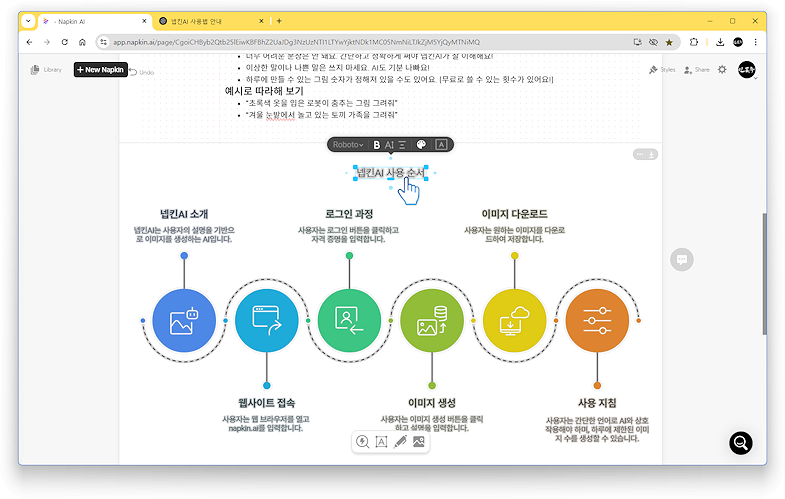This screenshot has width=785, height=499.
Task: Reload the page
Action: [65, 42]
